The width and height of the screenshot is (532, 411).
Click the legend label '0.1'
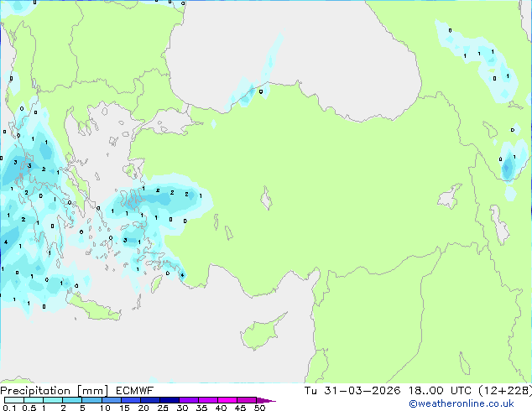tap(9, 408)
